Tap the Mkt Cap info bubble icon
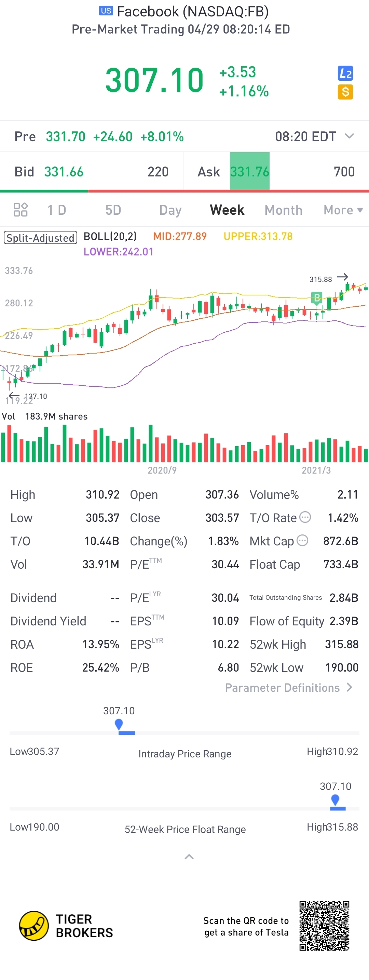This screenshot has width=369, height=980. coord(302,540)
